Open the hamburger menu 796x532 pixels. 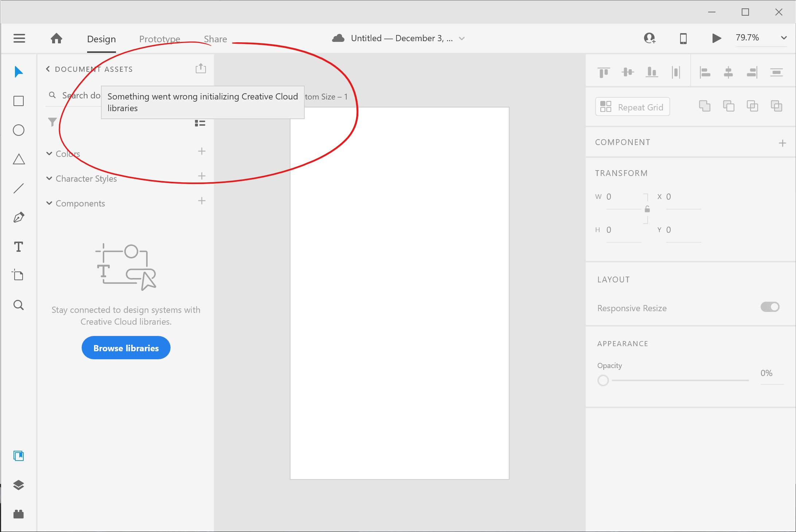tap(19, 38)
